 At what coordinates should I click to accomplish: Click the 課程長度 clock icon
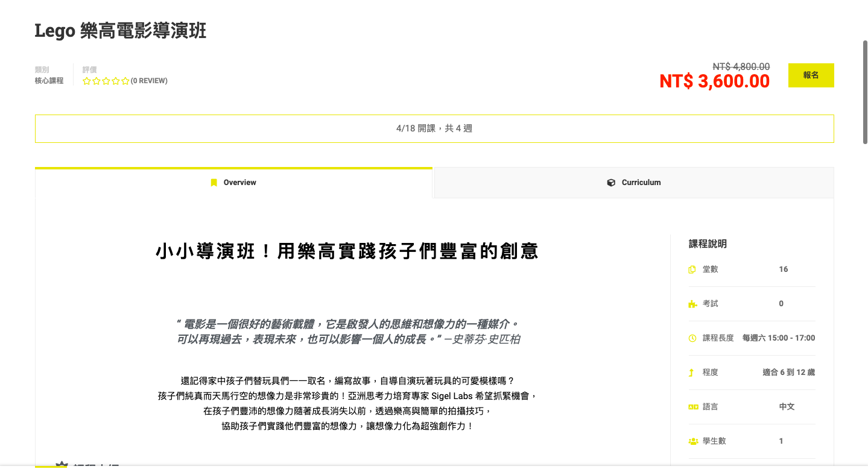point(692,338)
